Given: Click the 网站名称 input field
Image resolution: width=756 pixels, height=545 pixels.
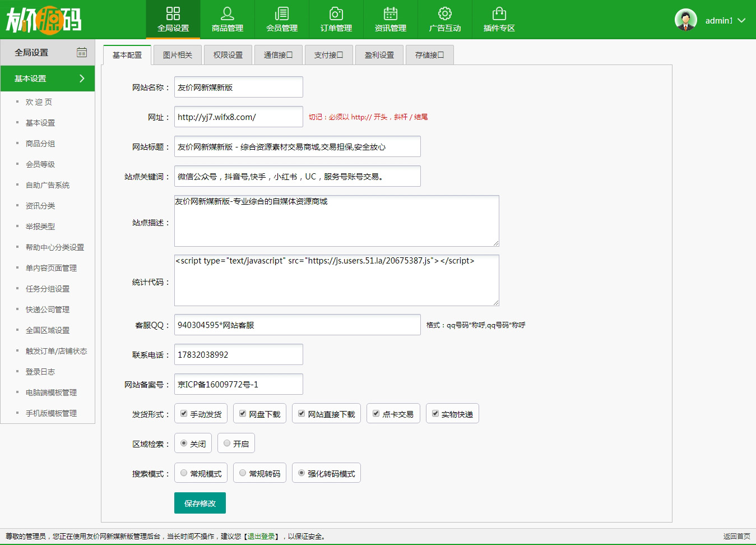Looking at the screenshot, I should coord(239,87).
